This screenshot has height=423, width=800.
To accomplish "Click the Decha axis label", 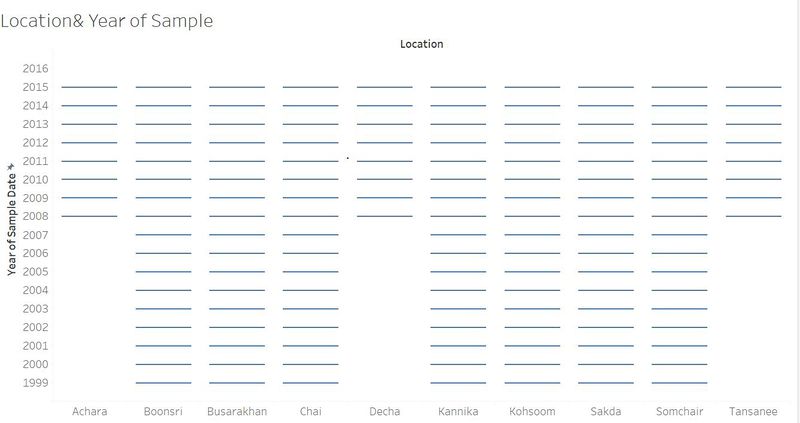I will 385,411.
